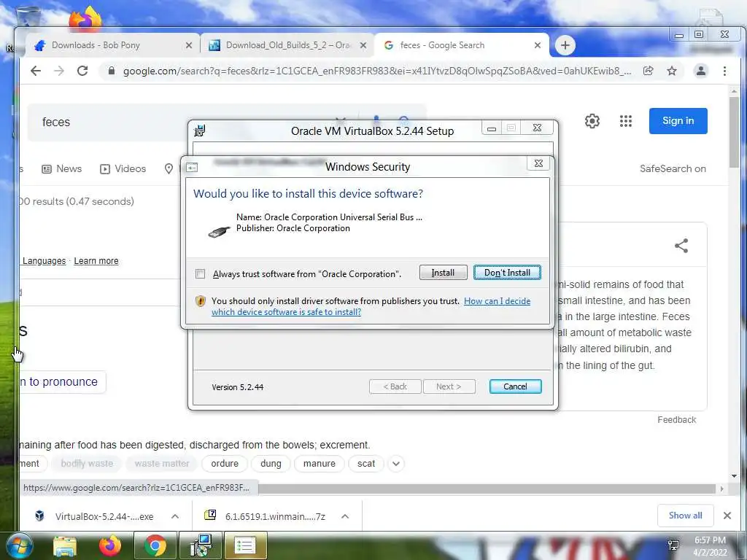This screenshot has height=560, width=747.
Task: Open the Google apps grid
Action: 625,121
